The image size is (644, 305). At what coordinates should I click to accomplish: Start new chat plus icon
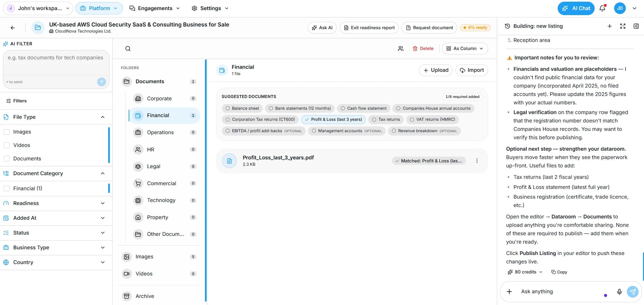(609, 26)
